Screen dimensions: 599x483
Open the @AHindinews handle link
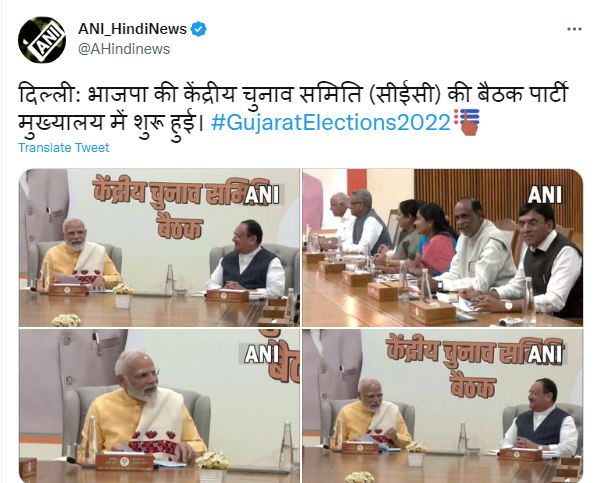pos(124,49)
